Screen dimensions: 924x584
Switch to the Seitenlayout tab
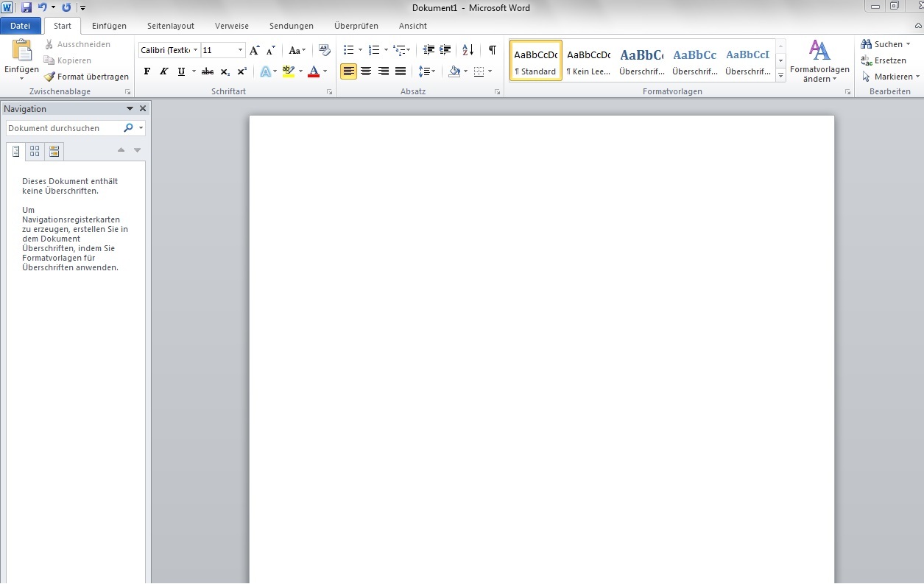coord(171,26)
